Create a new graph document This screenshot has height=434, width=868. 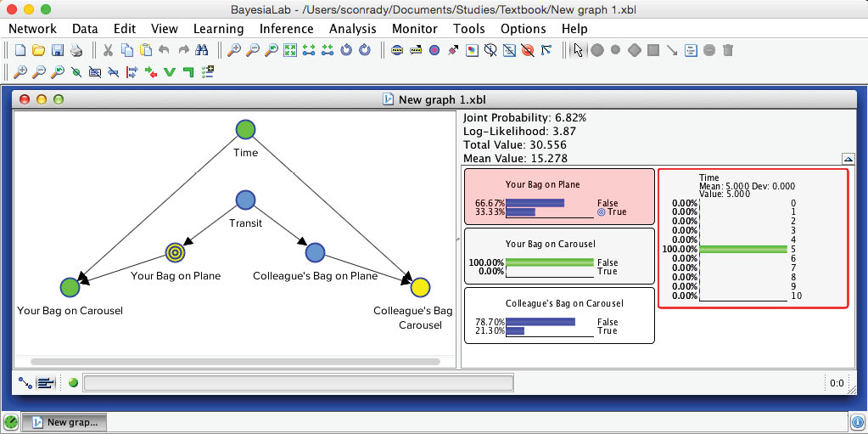[x=20, y=50]
